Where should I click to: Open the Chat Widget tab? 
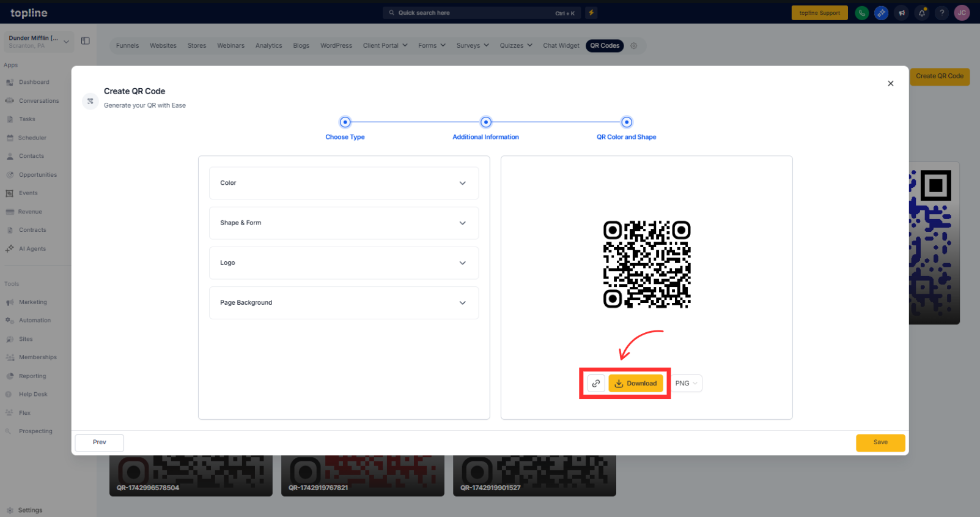(561, 46)
